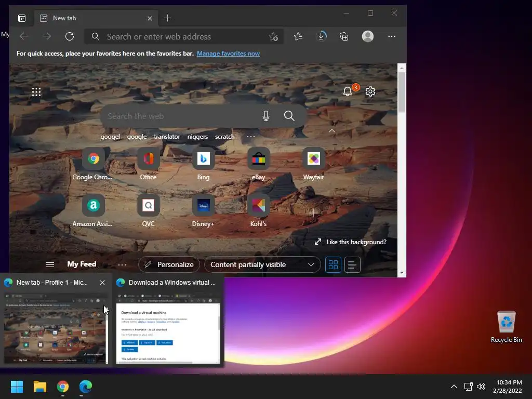Switch feed to grid view
Image resolution: width=532 pixels, height=399 pixels.
[x=333, y=264]
